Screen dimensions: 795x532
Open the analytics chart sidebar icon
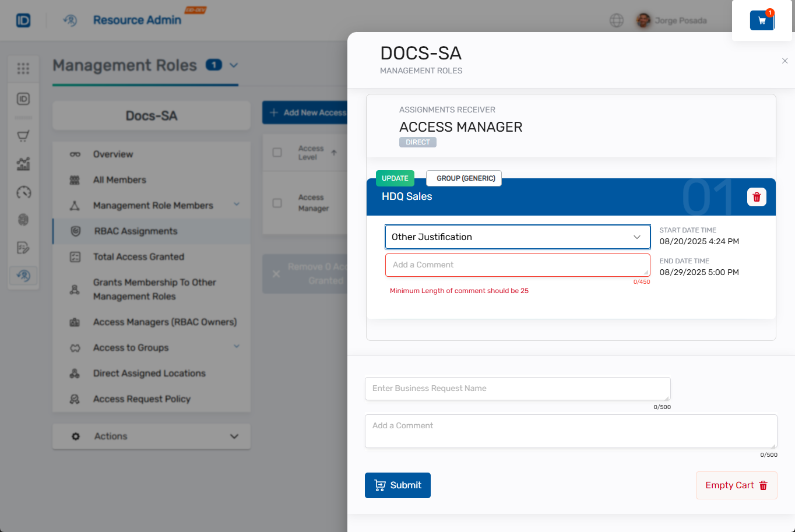(23, 164)
